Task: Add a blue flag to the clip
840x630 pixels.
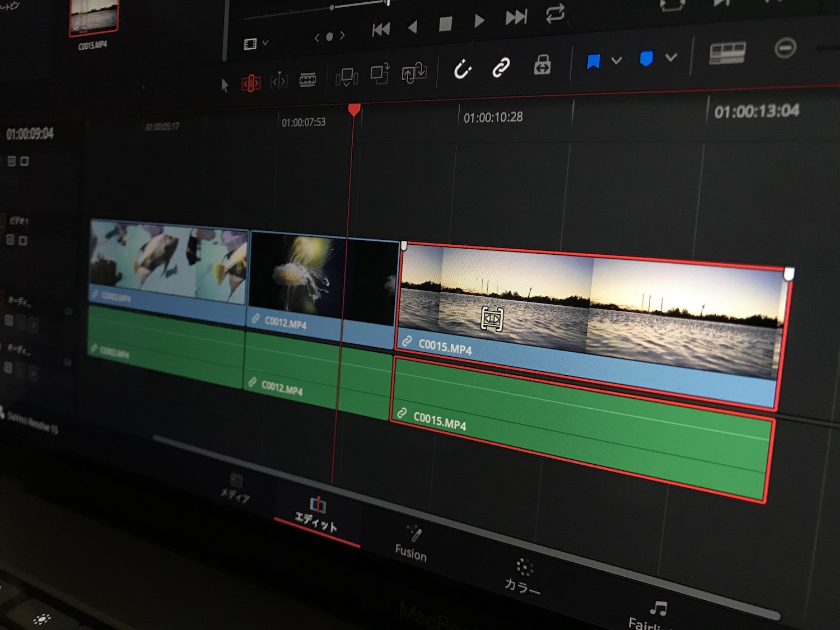Action: pos(594,61)
